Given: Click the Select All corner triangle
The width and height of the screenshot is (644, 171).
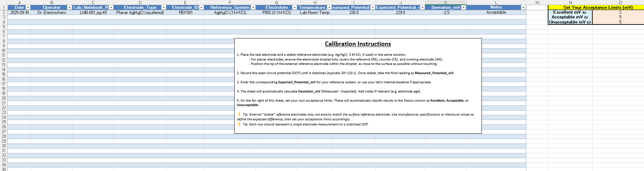Looking at the screenshot, I should [x=4, y=2].
